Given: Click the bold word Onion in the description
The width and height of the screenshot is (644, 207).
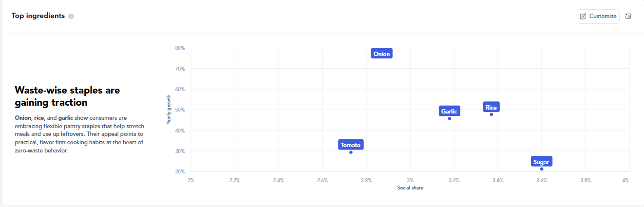Looking at the screenshot, I should (x=23, y=118).
